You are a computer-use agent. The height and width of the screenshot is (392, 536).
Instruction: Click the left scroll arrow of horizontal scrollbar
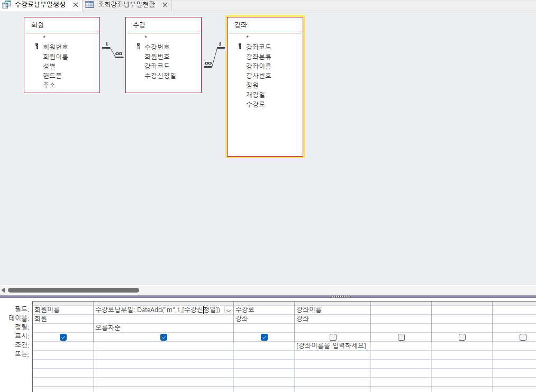[3, 290]
